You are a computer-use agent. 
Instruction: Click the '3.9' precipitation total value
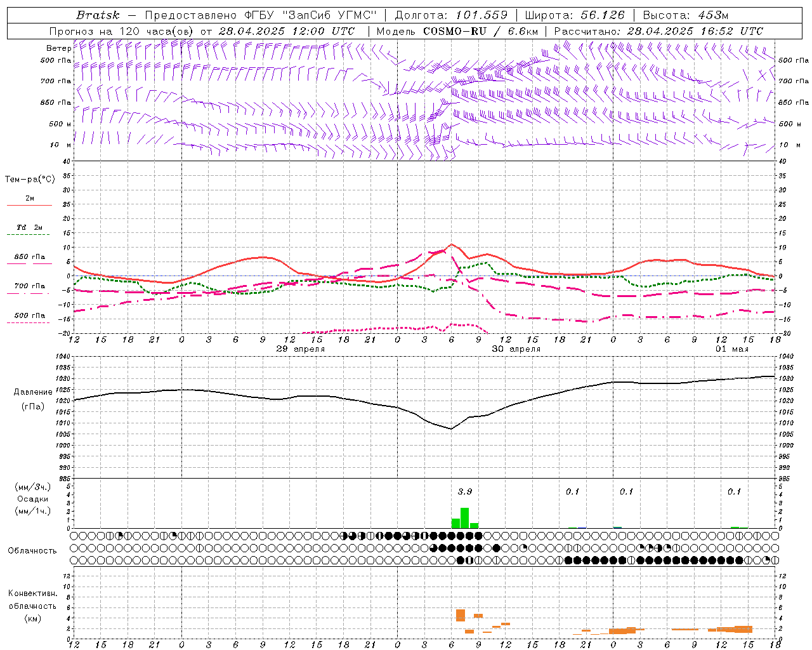click(x=465, y=492)
